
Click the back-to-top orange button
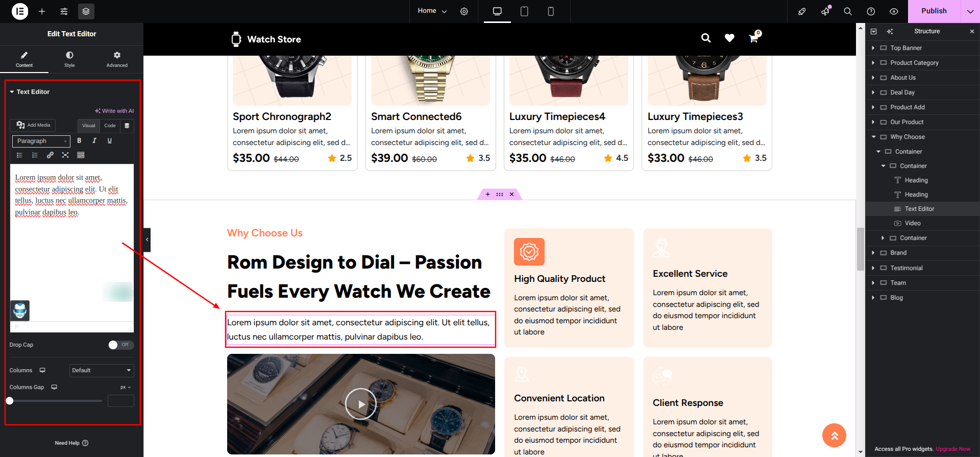(834, 436)
